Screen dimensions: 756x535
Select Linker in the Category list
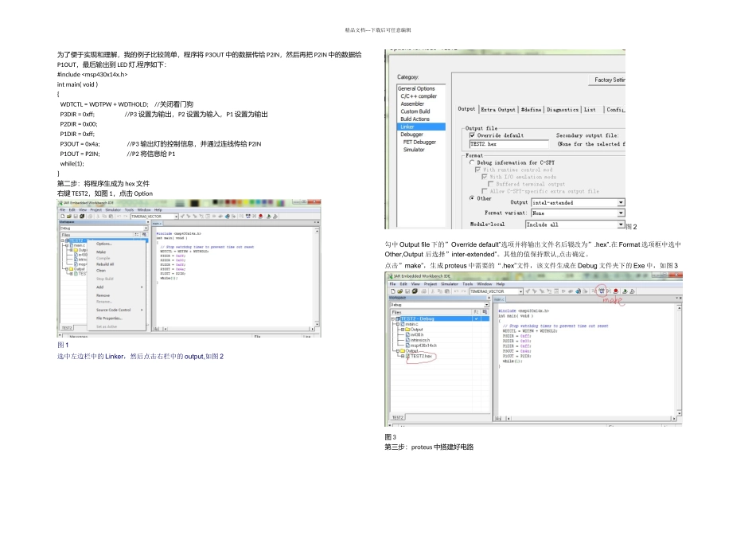point(407,127)
